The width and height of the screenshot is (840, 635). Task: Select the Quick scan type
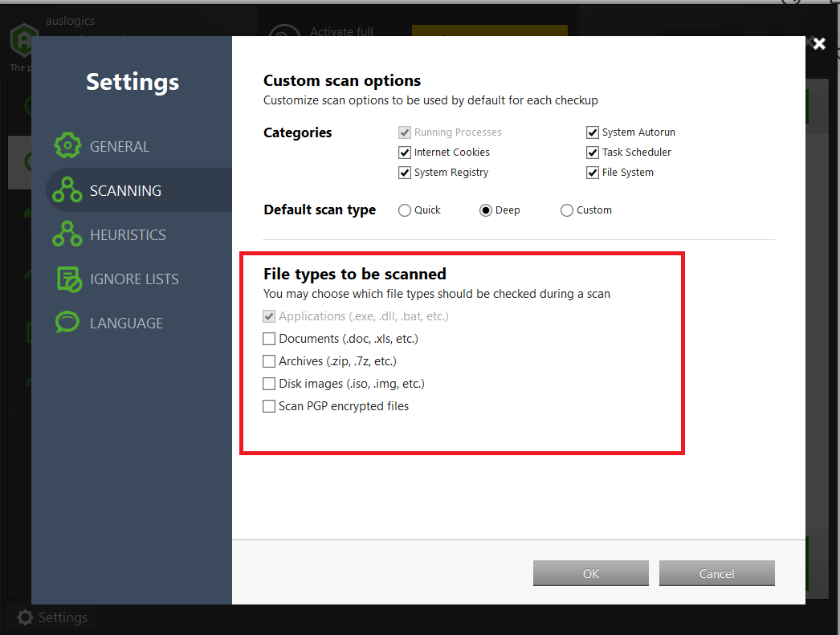click(x=405, y=210)
